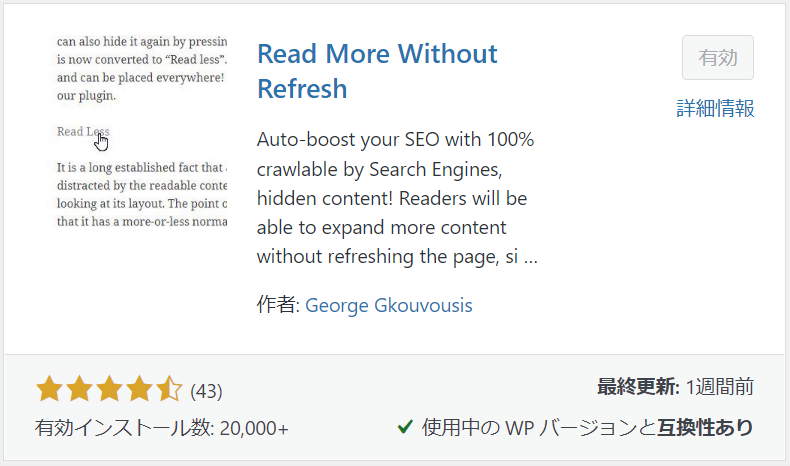Click "Read Less" text in the thumbnail
This screenshot has width=790, height=466.
pos(82,131)
